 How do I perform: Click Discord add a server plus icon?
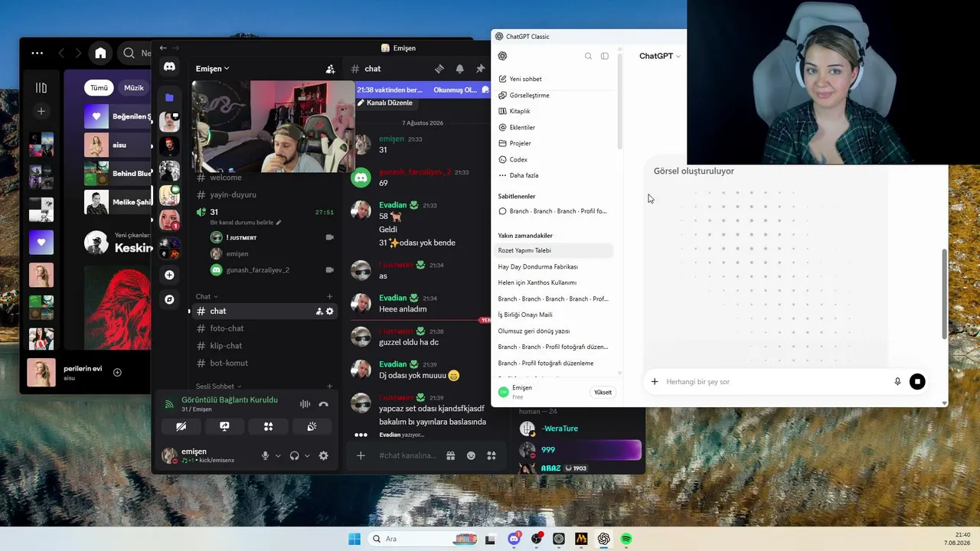(169, 275)
